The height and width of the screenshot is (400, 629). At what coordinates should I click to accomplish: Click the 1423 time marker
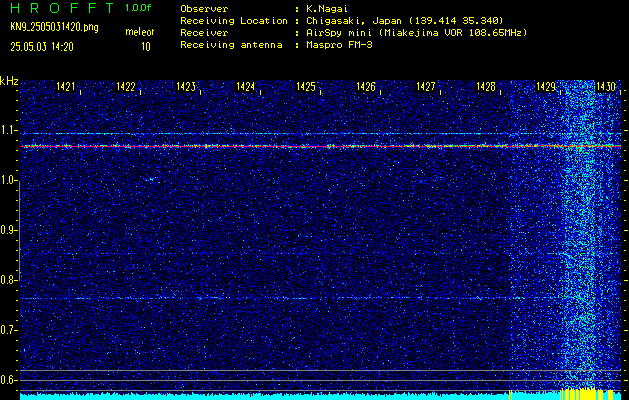(x=186, y=86)
